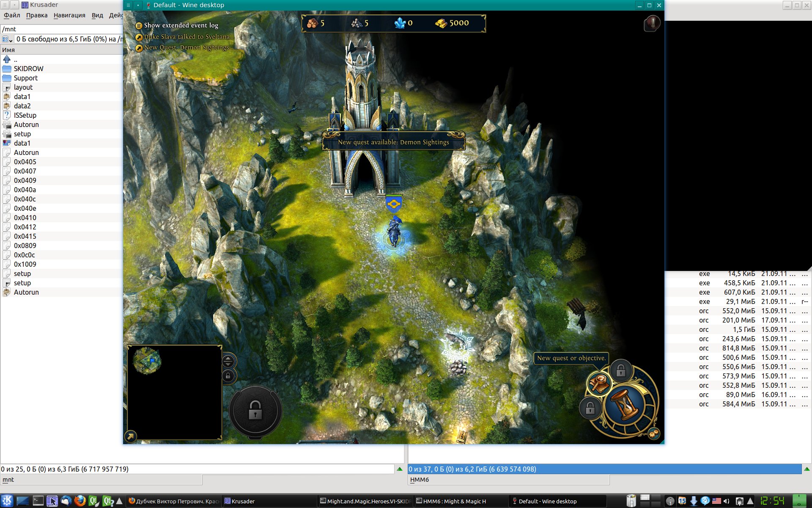Image resolution: width=812 pixels, height=508 pixels.
Task: Click the US flag keyboard layout indicator
Action: point(716,501)
